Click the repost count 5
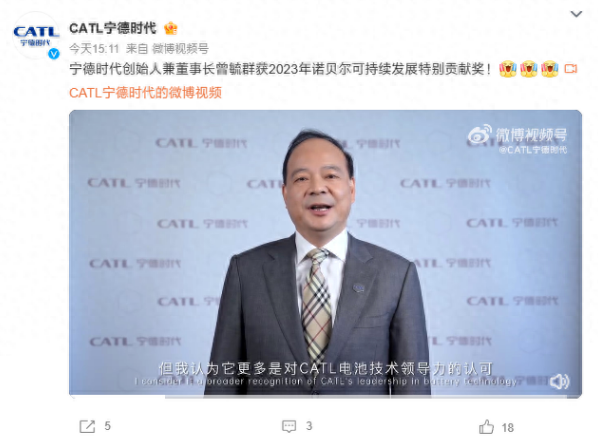Viewport: 598px width, 439px height. click(x=108, y=426)
